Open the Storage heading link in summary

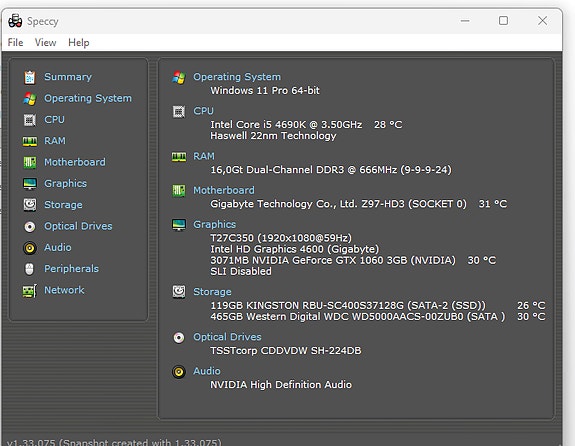(x=212, y=292)
